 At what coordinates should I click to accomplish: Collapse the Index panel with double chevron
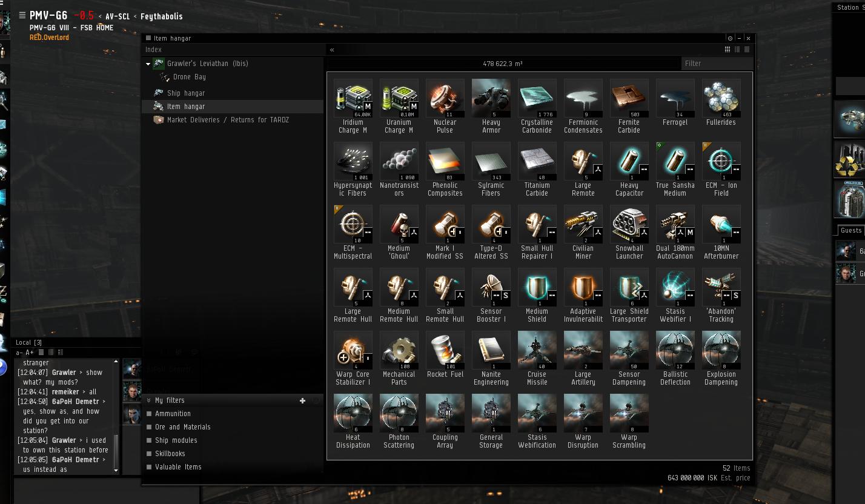coord(332,50)
